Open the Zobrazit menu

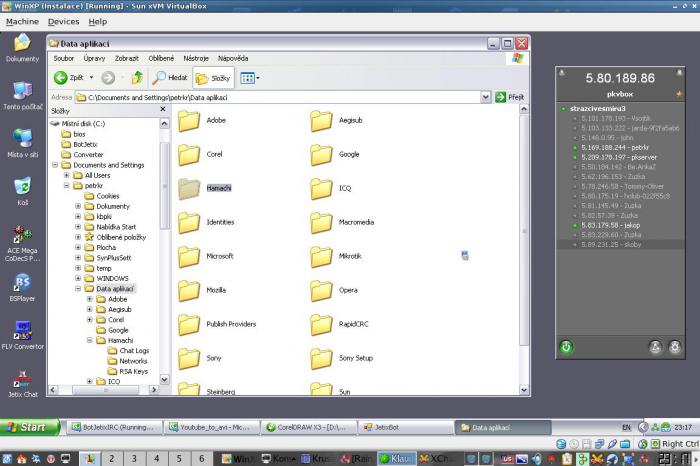pos(127,58)
